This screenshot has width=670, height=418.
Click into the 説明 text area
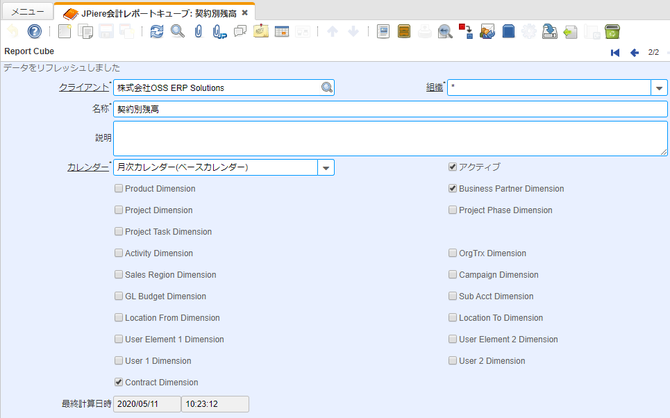390,138
